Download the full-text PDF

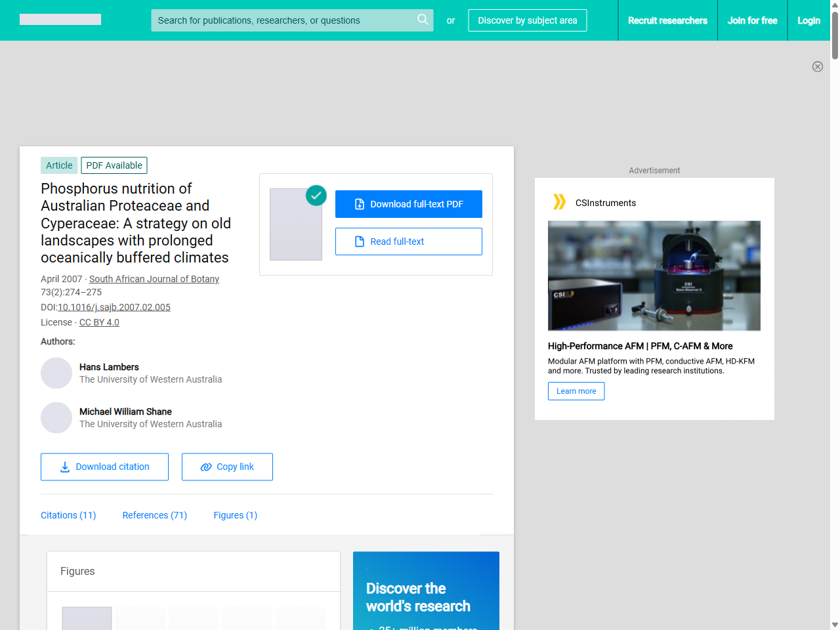click(x=408, y=204)
